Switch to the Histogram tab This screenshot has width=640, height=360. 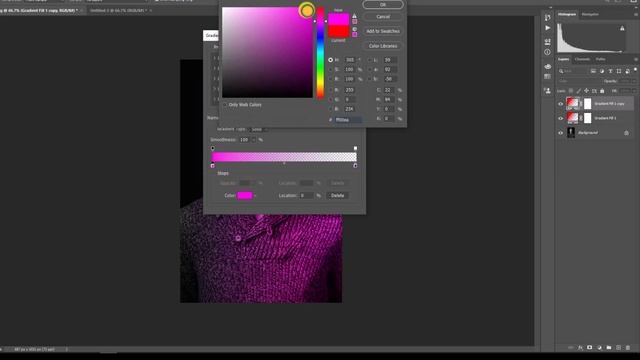567,14
